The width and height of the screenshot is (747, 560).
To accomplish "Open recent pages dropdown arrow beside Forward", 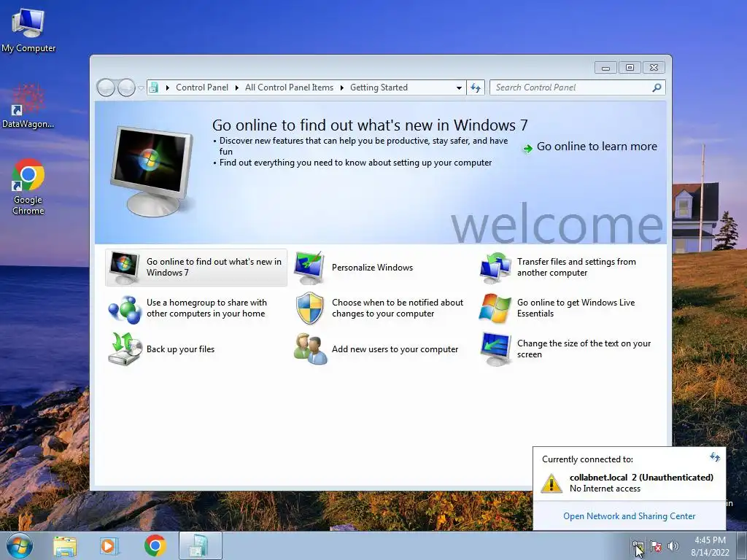I will point(141,88).
